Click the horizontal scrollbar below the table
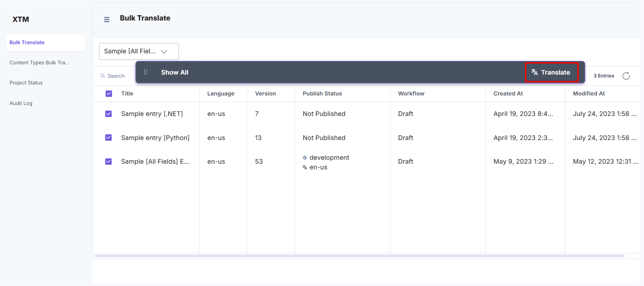The image size is (644, 286). pyautogui.click(x=360, y=256)
